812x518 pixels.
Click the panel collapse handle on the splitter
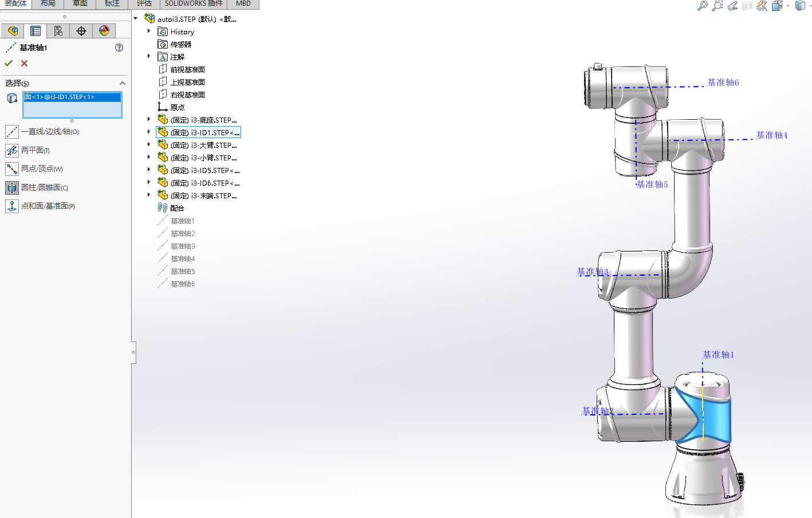pos(133,352)
